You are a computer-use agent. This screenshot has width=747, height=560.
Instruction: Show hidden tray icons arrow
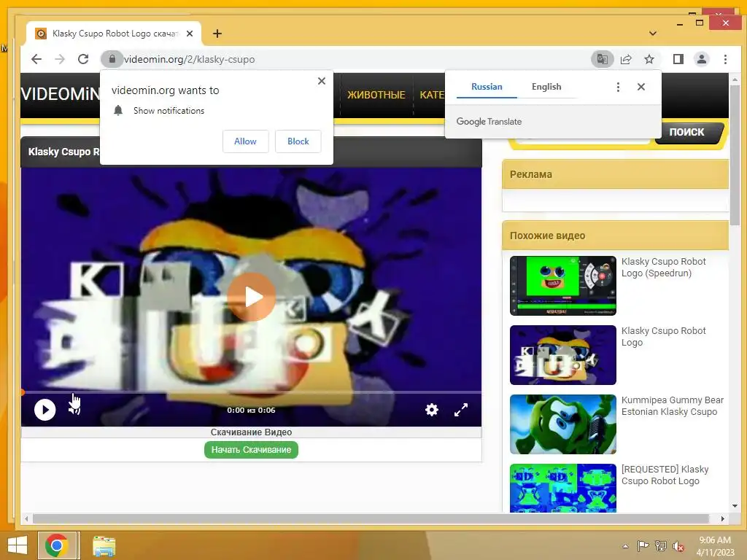[625, 546]
